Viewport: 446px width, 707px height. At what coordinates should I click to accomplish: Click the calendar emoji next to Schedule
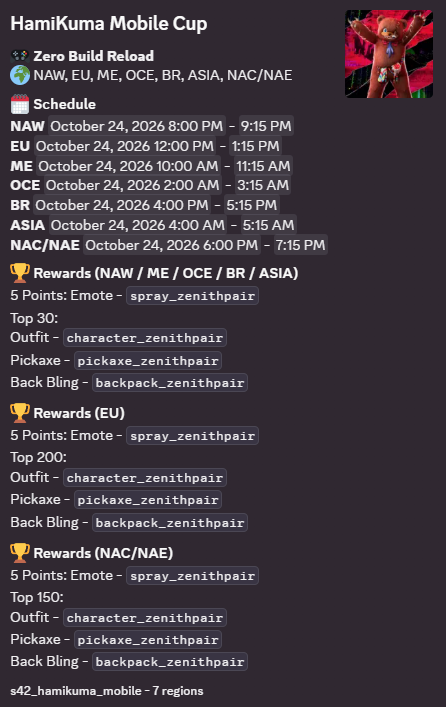click(20, 104)
